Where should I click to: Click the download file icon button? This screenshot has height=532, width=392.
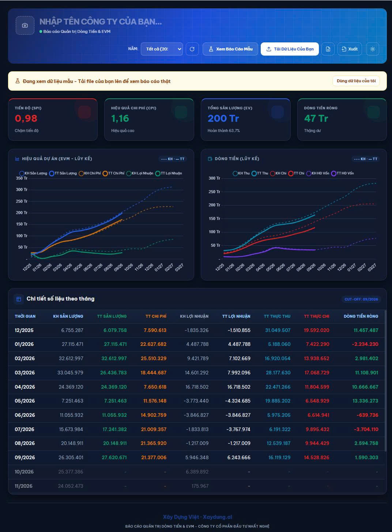328,49
